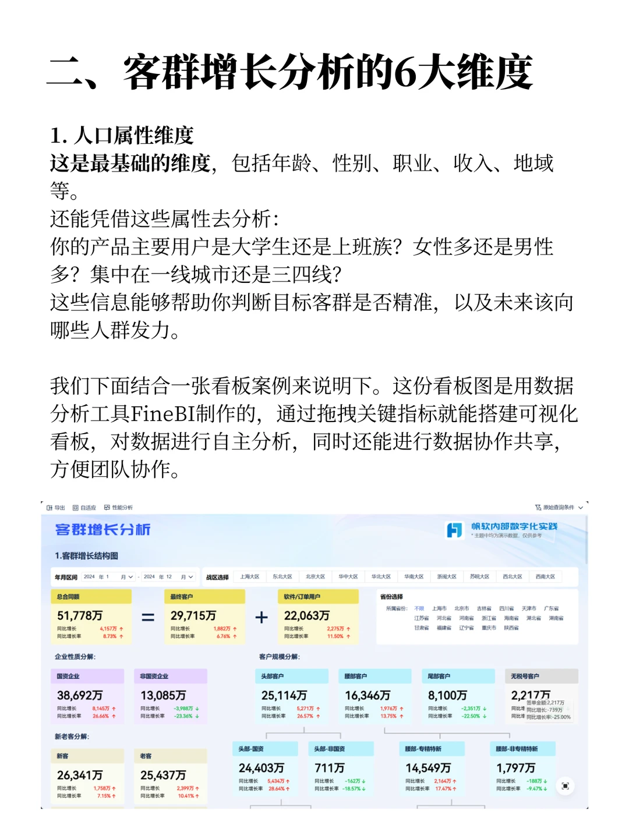Select the 辽宁省 province option
Screen dimensions: 629x840
tap(467, 628)
